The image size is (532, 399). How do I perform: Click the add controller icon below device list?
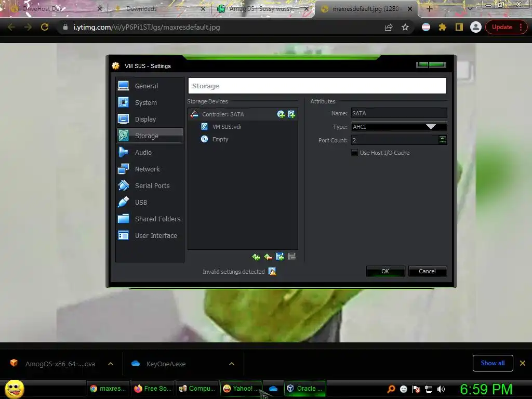click(x=256, y=257)
